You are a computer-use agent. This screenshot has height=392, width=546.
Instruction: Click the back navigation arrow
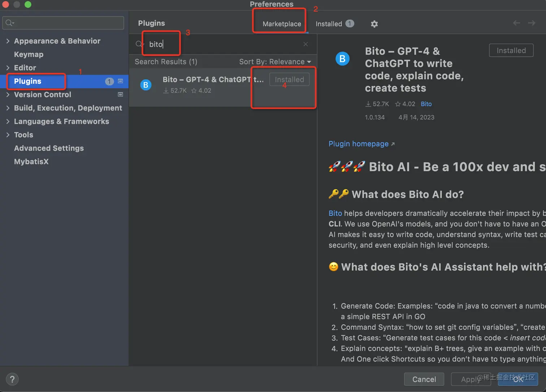(517, 23)
